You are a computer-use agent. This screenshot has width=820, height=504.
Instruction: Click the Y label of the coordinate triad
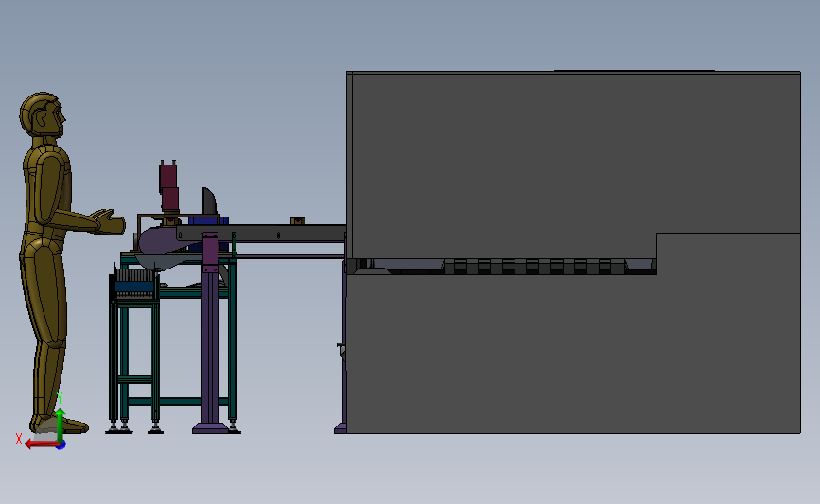pos(59,399)
